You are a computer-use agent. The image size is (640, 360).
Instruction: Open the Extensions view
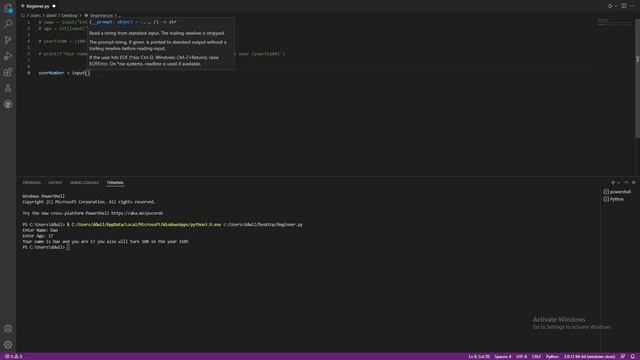pyautogui.click(x=8, y=72)
